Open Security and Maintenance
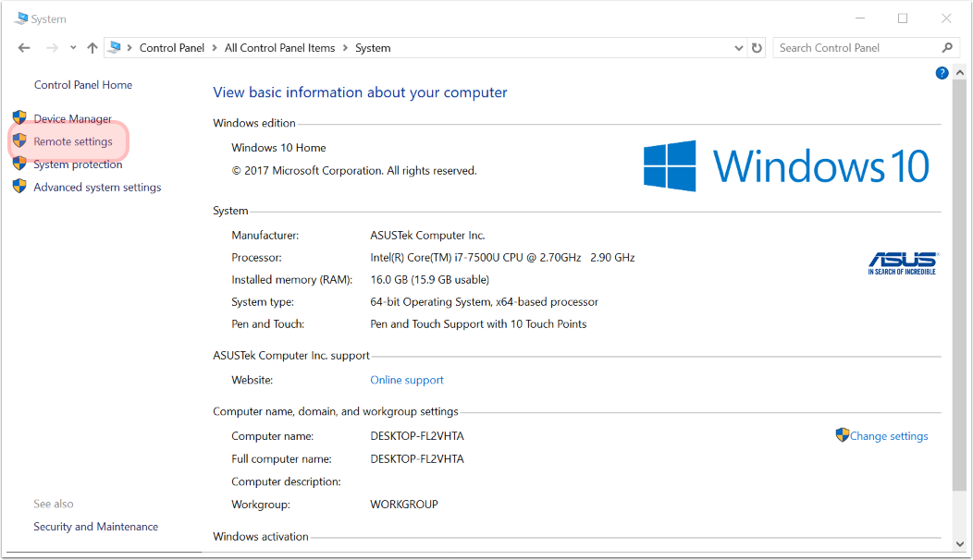The height and width of the screenshot is (560, 973). (x=95, y=527)
